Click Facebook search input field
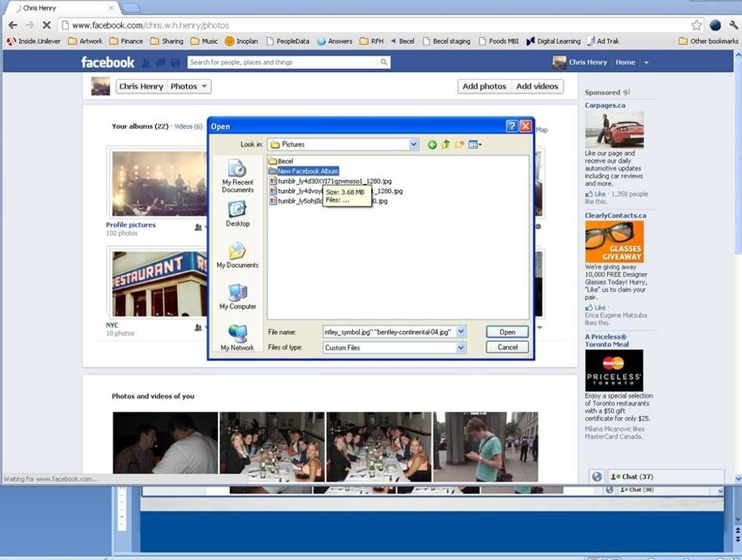The height and width of the screenshot is (560, 742). point(283,62)
